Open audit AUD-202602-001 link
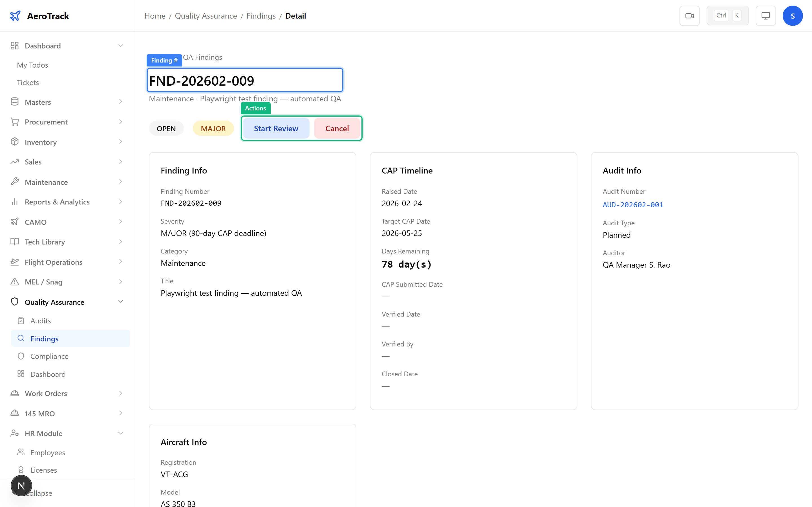 click(632, 204)
